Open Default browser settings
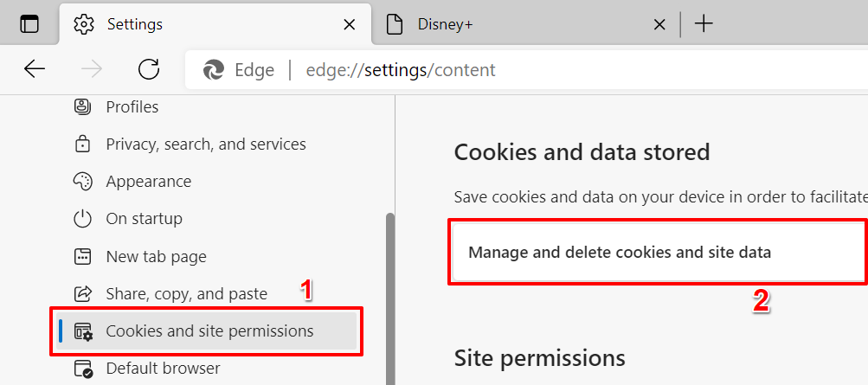This screenshot has width=868, height=385. 163,369
